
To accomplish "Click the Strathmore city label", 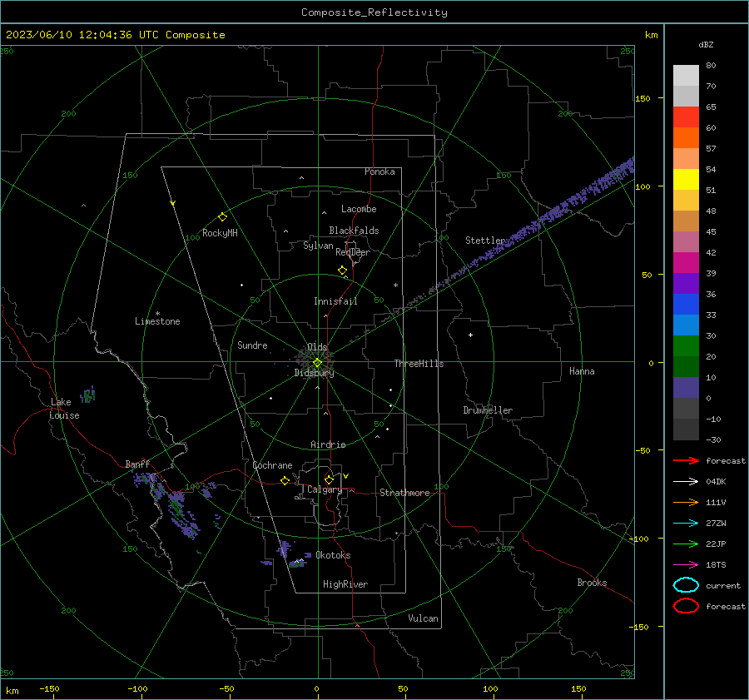I will click(x=404, y=493).
